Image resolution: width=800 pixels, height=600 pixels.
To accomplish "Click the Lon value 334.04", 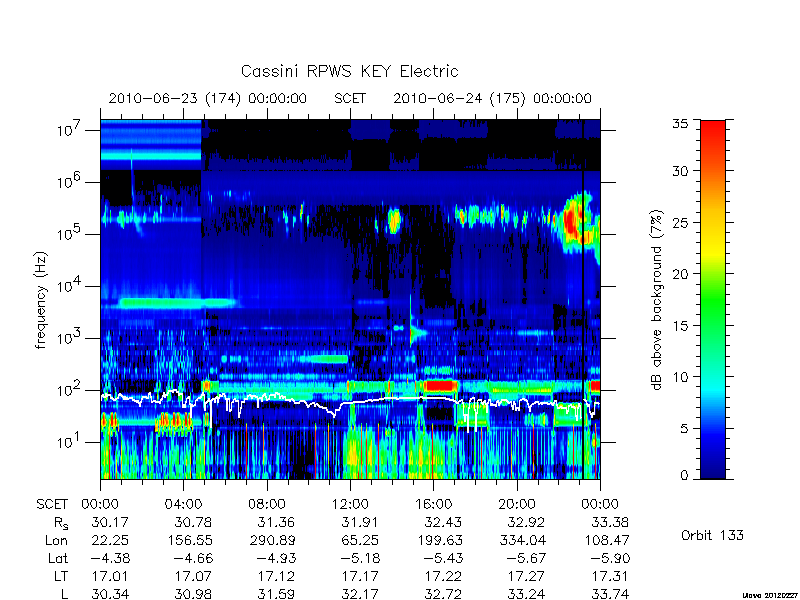I will (x=522, y=540).
